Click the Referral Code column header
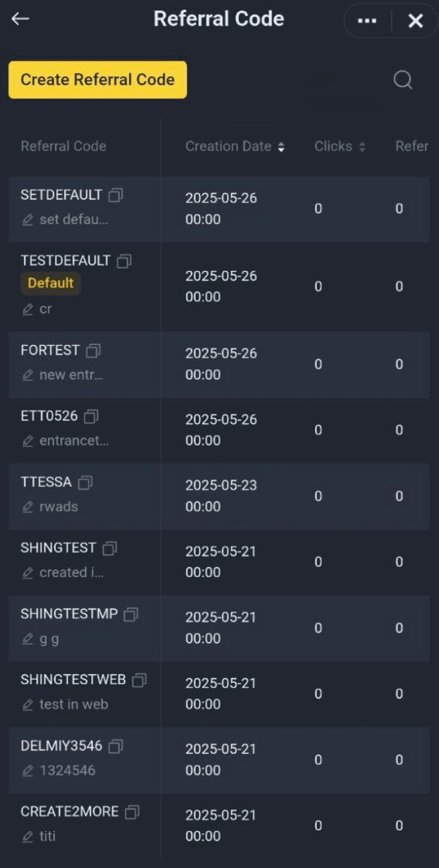This screenshot has width=439, height=868. pyautogui.click(x=64, y=146)
